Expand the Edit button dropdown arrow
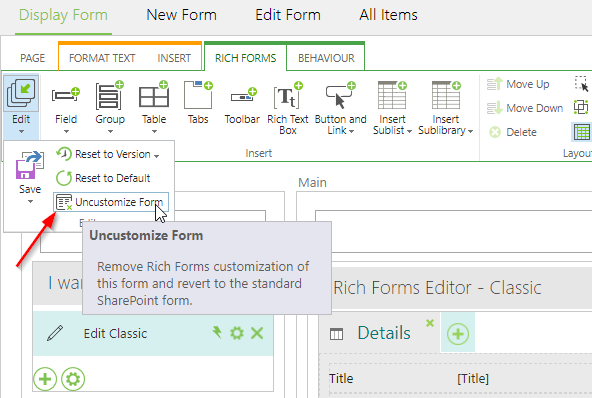 point(21,132)
